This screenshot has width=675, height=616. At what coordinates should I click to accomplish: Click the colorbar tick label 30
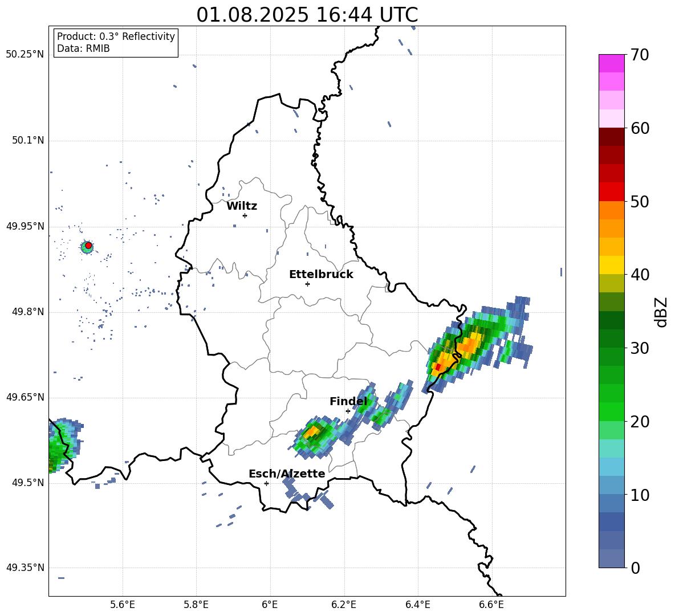tap(640, 348)
